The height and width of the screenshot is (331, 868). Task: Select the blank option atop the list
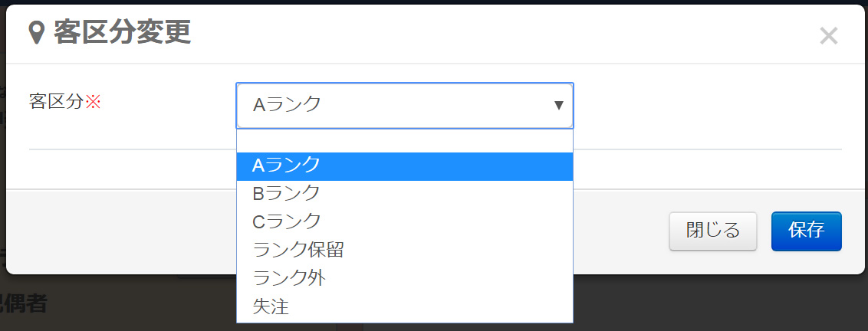(405, 141)
